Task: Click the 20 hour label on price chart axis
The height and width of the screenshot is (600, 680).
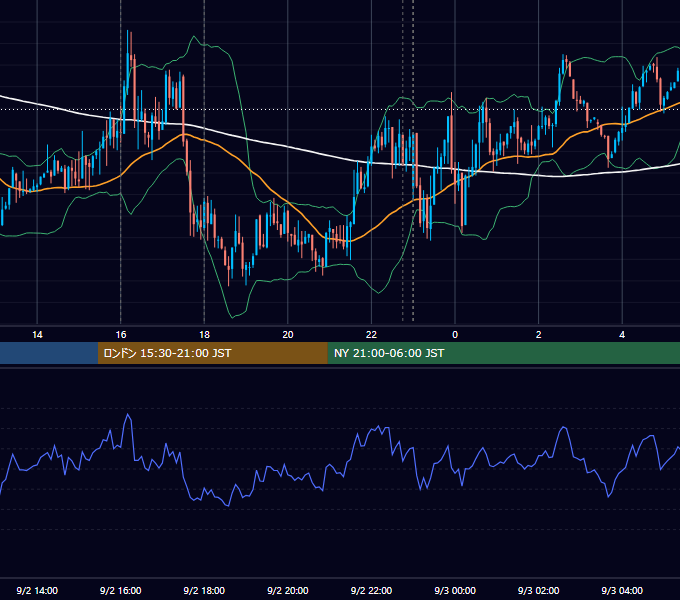Action: [288, 335]
